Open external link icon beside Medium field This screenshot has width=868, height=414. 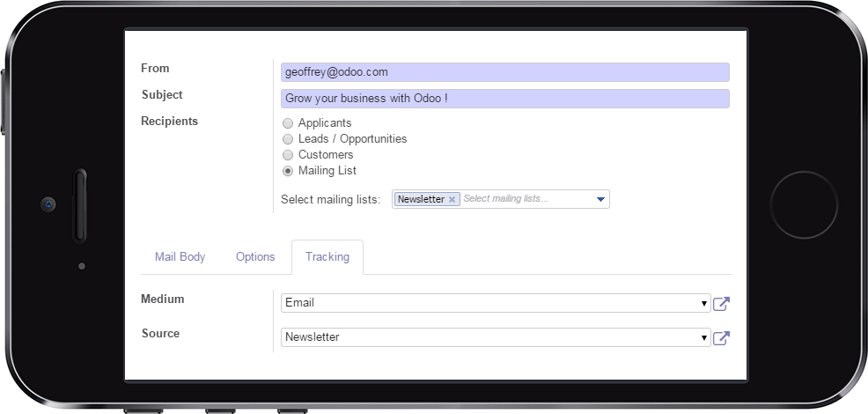tap(721, 304)
